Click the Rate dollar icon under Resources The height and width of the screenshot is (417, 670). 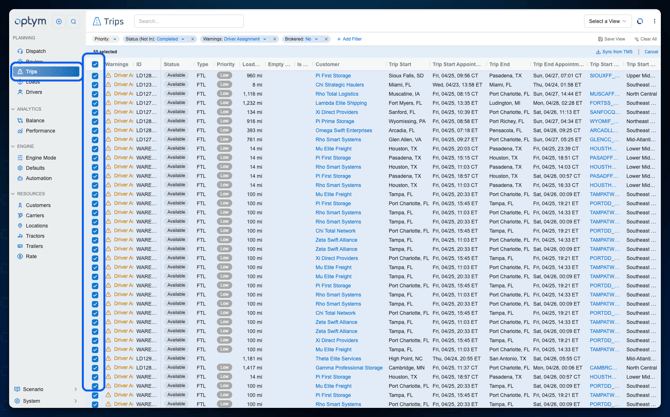coord(20,256)
